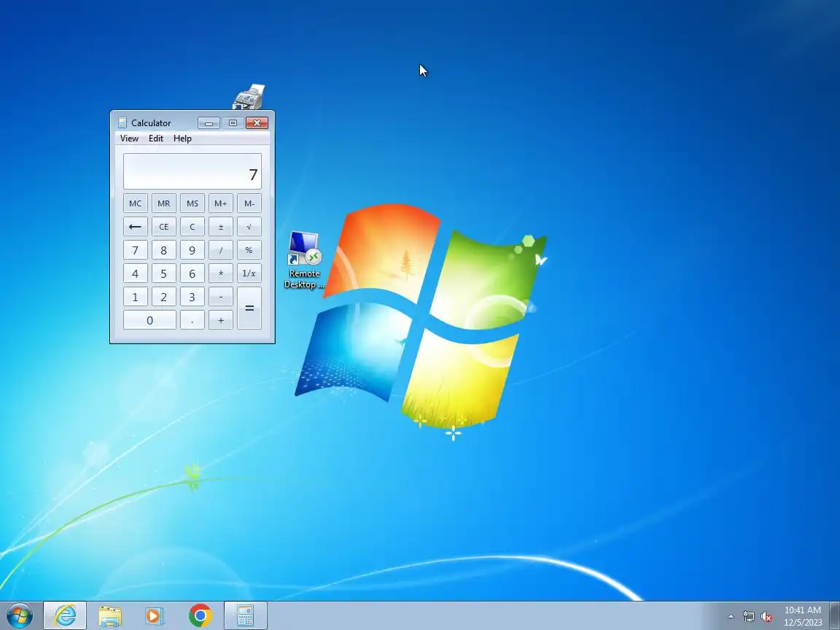The image size is (840, 630).
Task: Close the Calculator window
Action: [x=257, y=123]
